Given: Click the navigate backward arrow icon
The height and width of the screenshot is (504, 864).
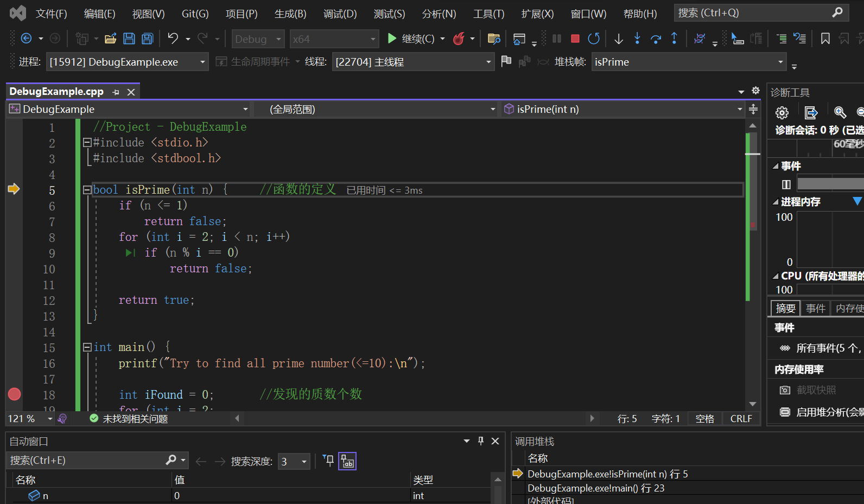Looking at the screenshot, I should point(26,39).
